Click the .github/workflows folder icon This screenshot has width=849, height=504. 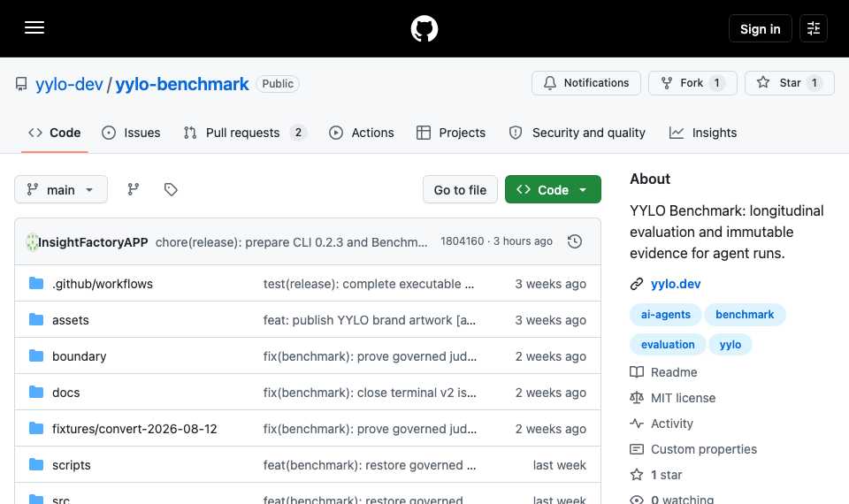coord(36,283)
